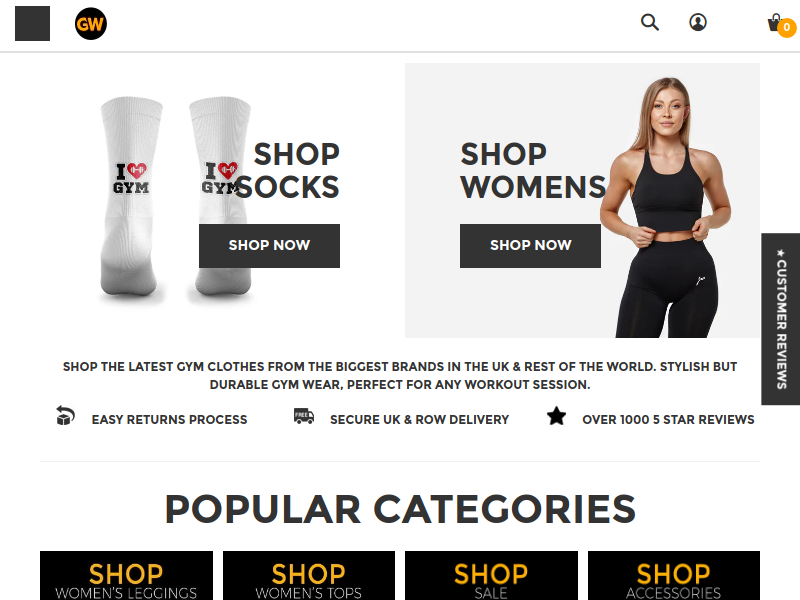This screenshot has width=800, height=600.
Task: Click Easy Returns Process text
Action: tap(169, 419)
